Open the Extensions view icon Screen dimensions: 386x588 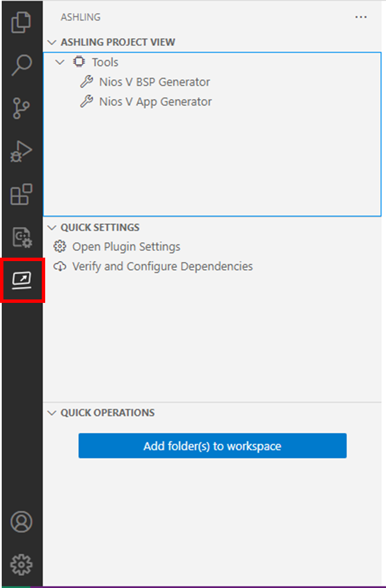point(22,195)
